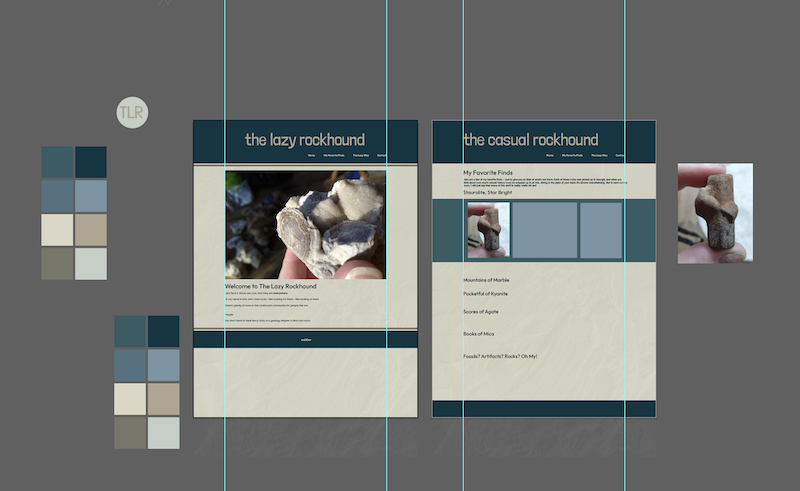This screenshot has width=800, height=491.
Task: Select the casual rockhound footer bar
Action: click(544, 409)
